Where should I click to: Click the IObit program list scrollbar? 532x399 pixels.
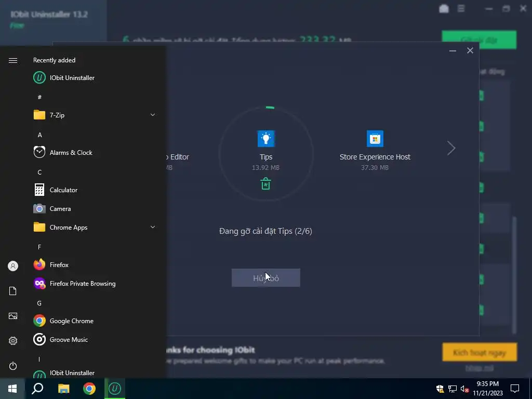tap(515, 275)
